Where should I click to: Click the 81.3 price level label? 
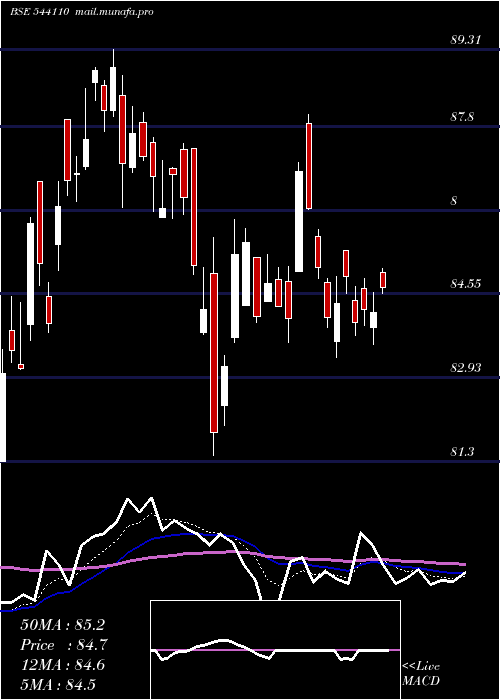click(x=462, y=452)
